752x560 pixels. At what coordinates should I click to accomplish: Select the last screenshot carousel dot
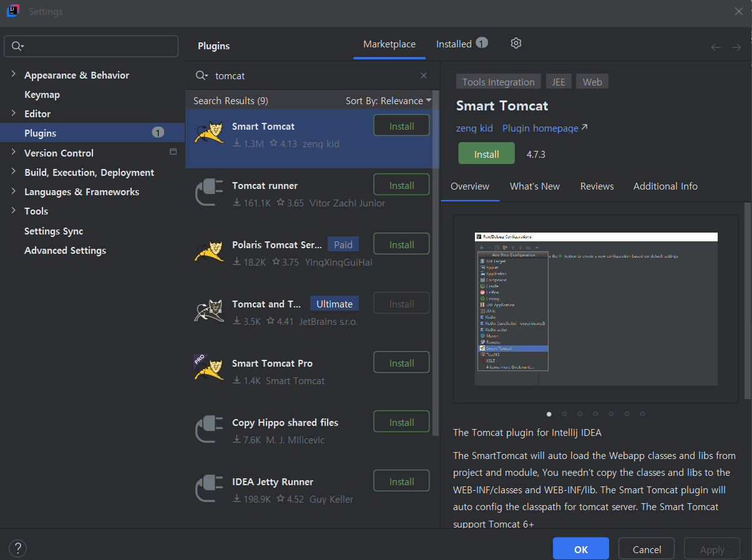click(x=642, y=413)
